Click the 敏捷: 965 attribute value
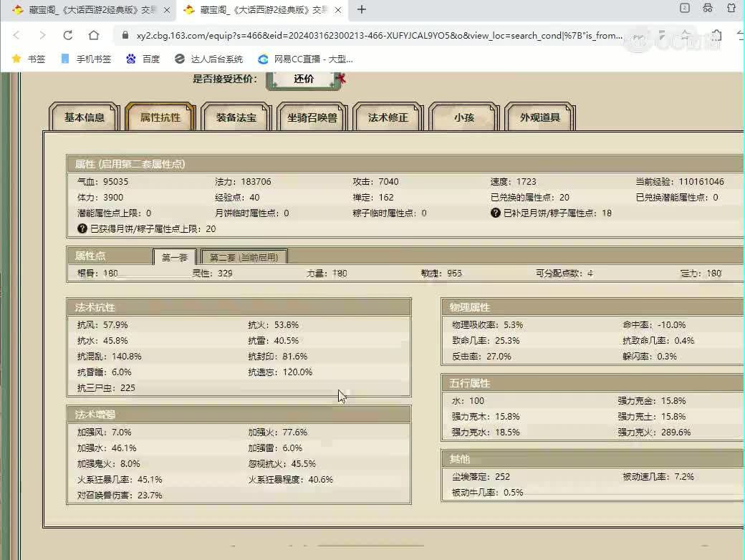This screenshot has width=745, height=560. 441,273
